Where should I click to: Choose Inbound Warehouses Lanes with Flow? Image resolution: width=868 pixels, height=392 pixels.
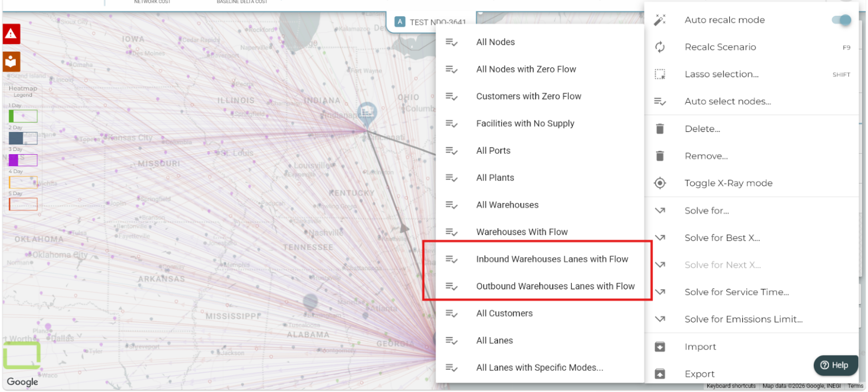pos(539,259)
